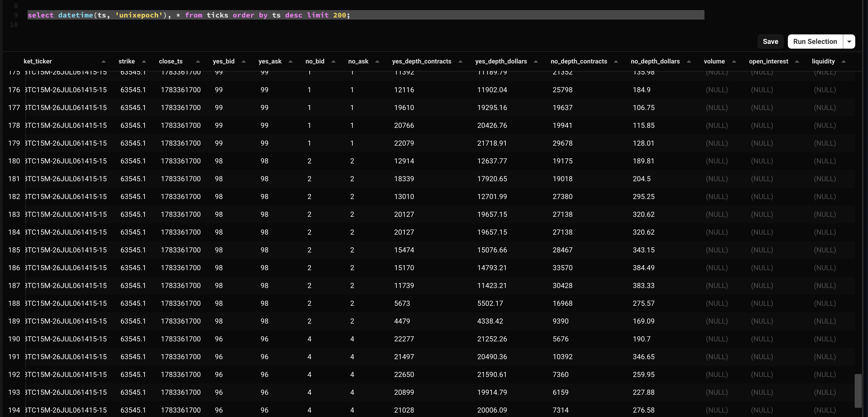This screenshot has width=868, height=417.
Task: Click open_interest NULL cell in row 191
Action: [762, 357]
